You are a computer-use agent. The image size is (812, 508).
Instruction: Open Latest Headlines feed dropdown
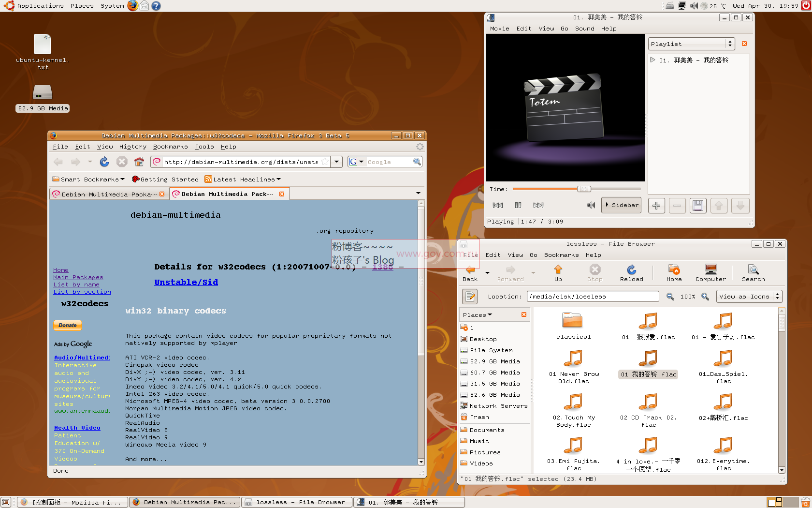[x=243, y=179]
